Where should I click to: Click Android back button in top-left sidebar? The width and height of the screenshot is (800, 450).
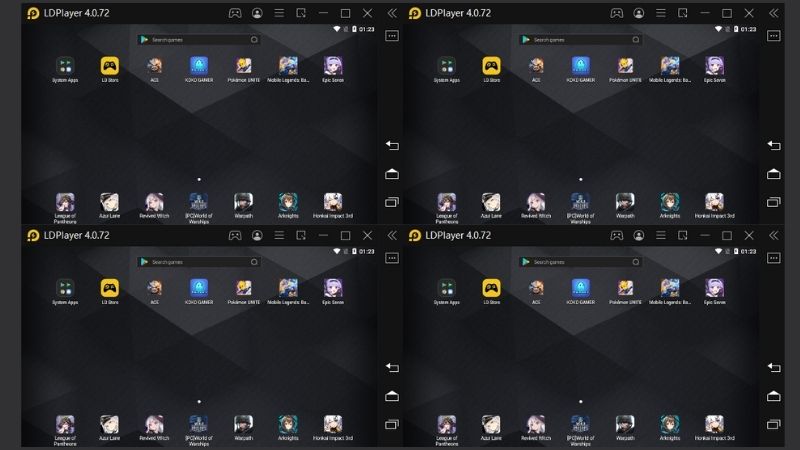pyautogui.click(x=392, y=145)
